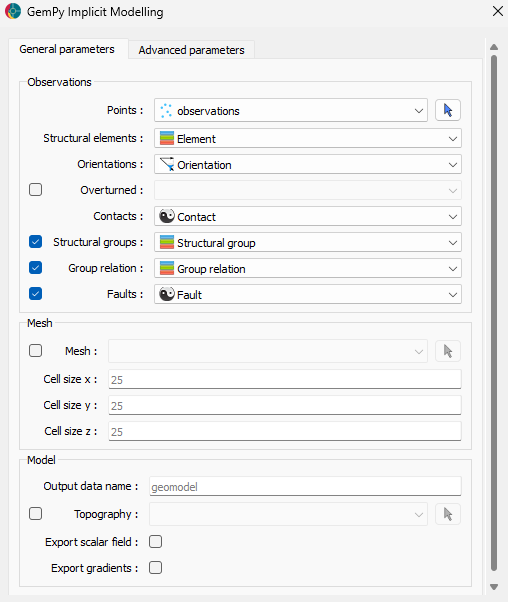
Task: Uncheck the Group relation checkbox
Action: (x=35, y=268)
